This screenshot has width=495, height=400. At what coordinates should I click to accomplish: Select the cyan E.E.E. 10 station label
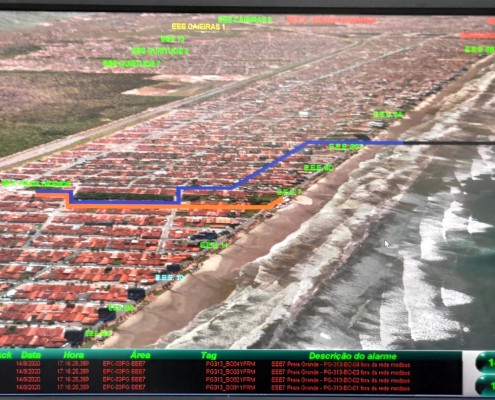[x=170, y=277]
